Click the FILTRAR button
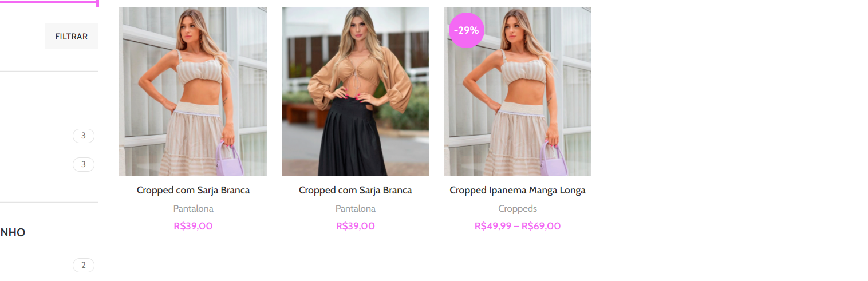The height and width of the screenshot is (281, 868). tap(72, 37)
